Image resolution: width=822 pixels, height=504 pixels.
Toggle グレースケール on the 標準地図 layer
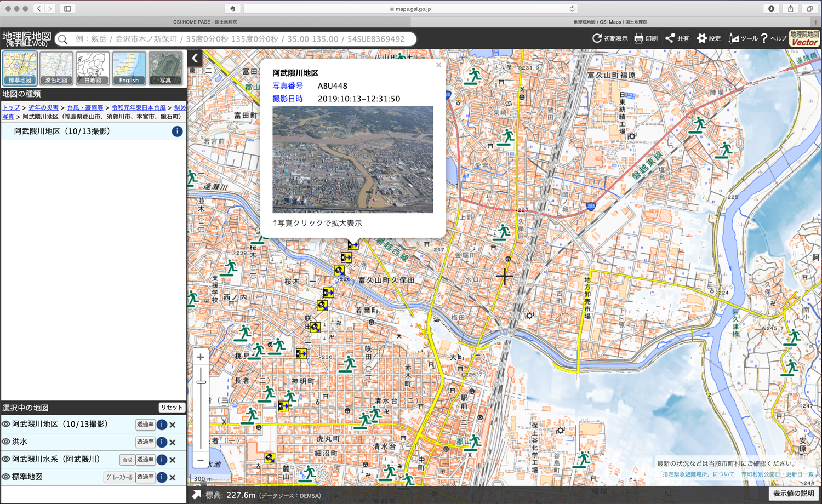[x=119, y=477]
